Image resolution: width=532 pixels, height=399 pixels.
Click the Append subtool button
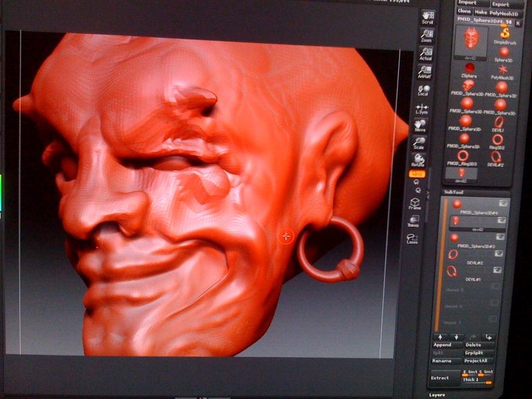[443, 345]
